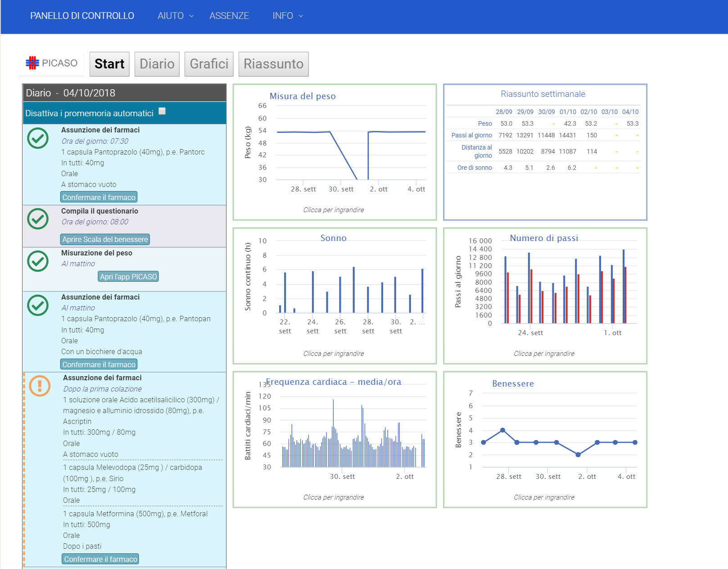Toggle Disattiva i promemoria automatici checkbox

162,111
